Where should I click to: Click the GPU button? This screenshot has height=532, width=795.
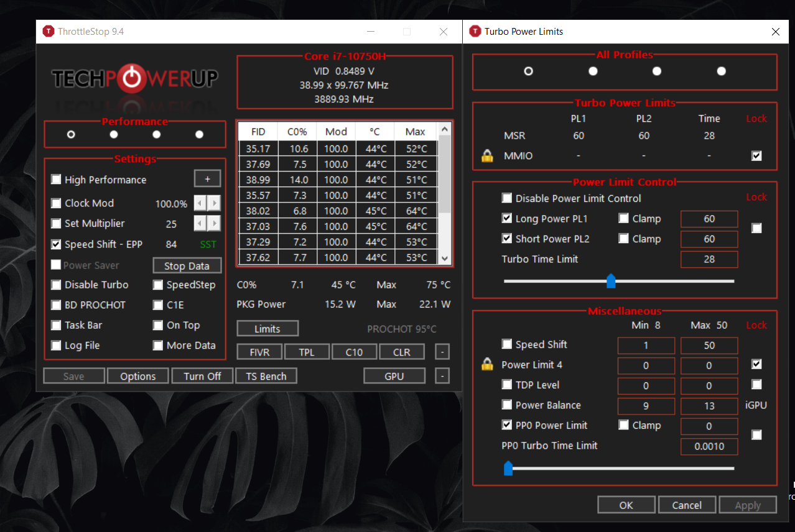tap(394, 376)
